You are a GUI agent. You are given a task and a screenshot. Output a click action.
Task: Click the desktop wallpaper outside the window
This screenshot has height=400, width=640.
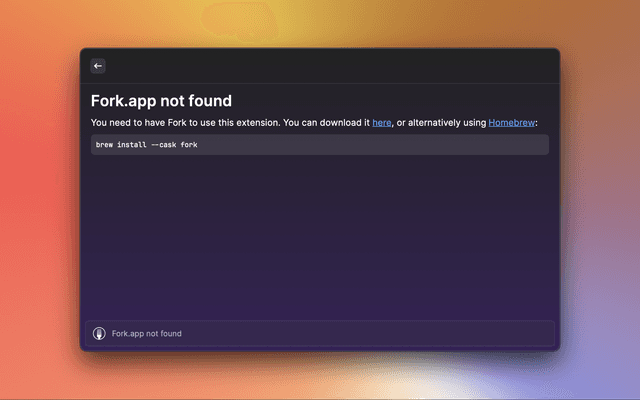(x=40, y=200)
